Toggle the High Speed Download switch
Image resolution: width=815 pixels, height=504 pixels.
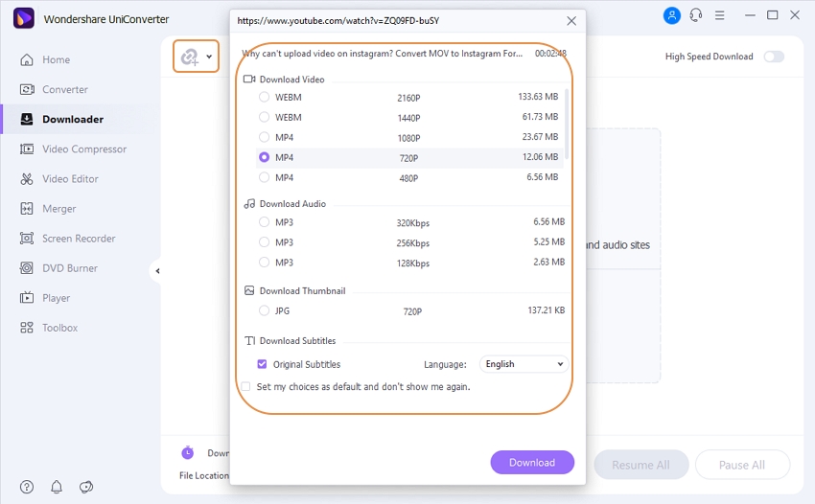coord(773,57)
